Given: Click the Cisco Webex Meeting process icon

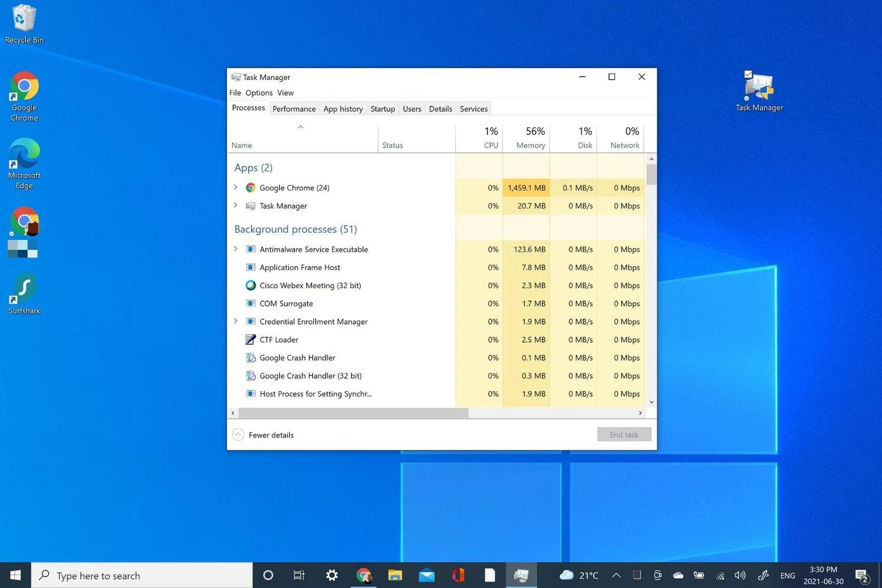Looking at the screenshot, I should (x=250, y=285).
